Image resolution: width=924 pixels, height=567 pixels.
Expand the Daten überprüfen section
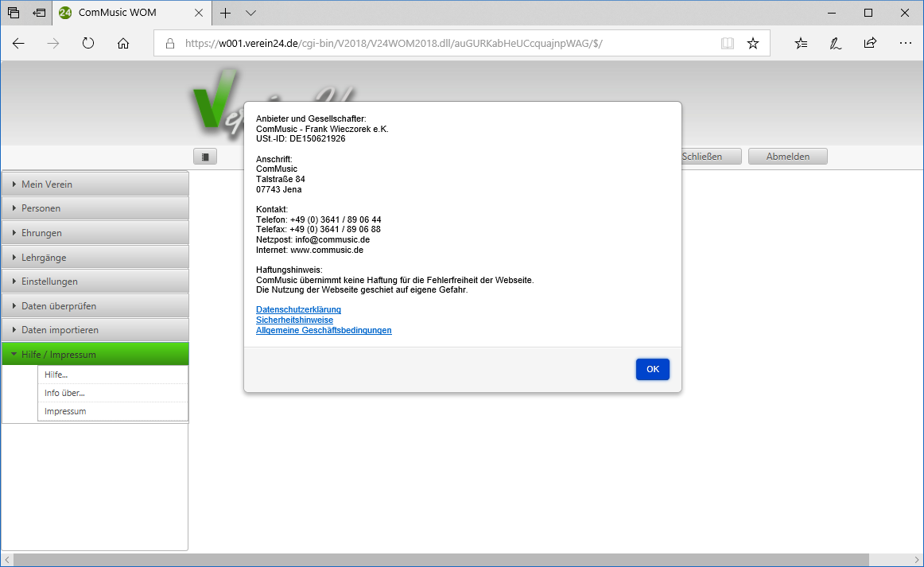95,306
